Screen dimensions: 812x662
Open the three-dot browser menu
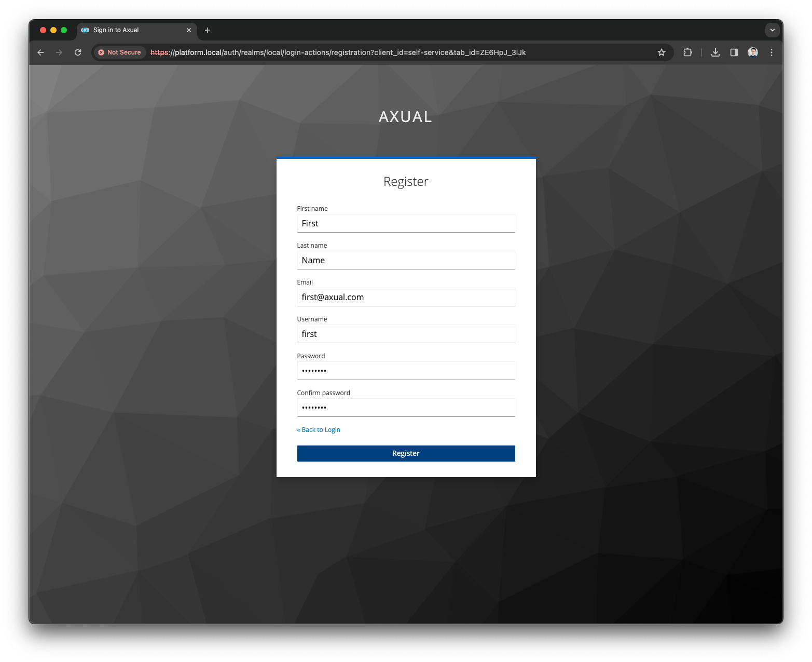coord(772,52)
